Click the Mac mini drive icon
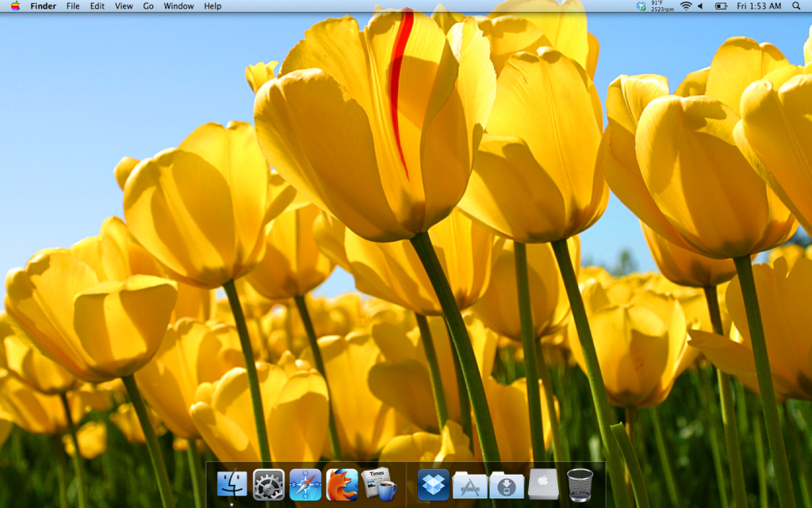Screen dimensions: 812x508 543,484
